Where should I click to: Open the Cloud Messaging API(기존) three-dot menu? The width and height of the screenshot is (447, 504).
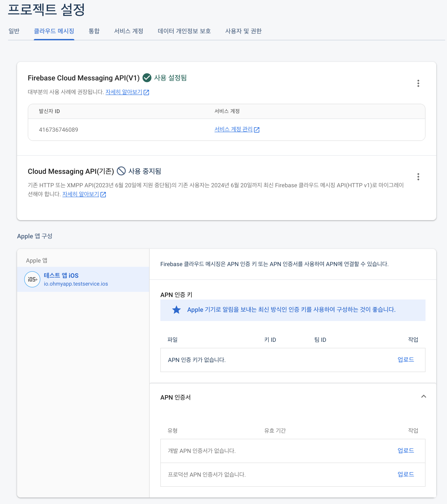[x=418, y=177]
